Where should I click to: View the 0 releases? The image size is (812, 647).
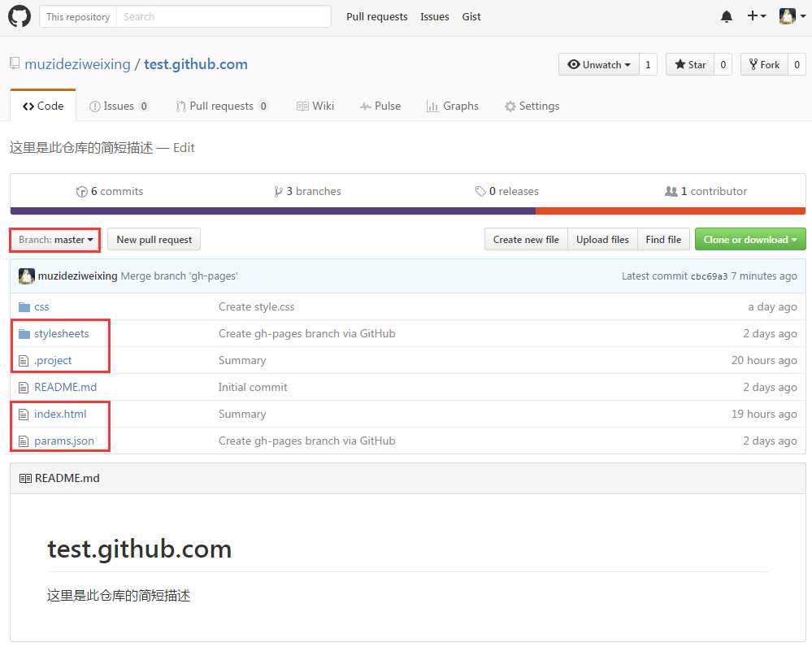(x=507, y=191)
